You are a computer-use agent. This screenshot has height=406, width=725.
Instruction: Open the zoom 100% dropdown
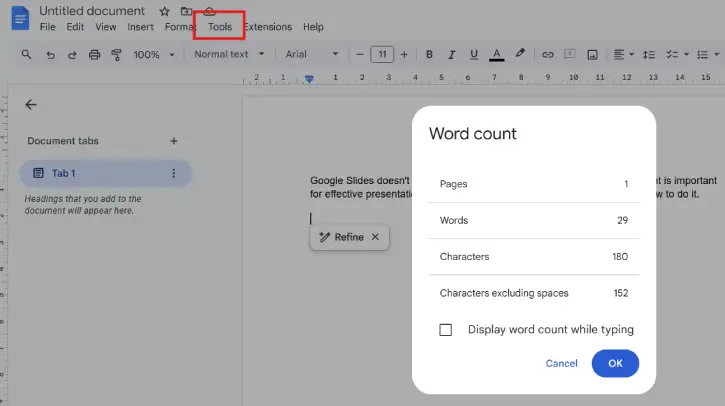(154, 55)
